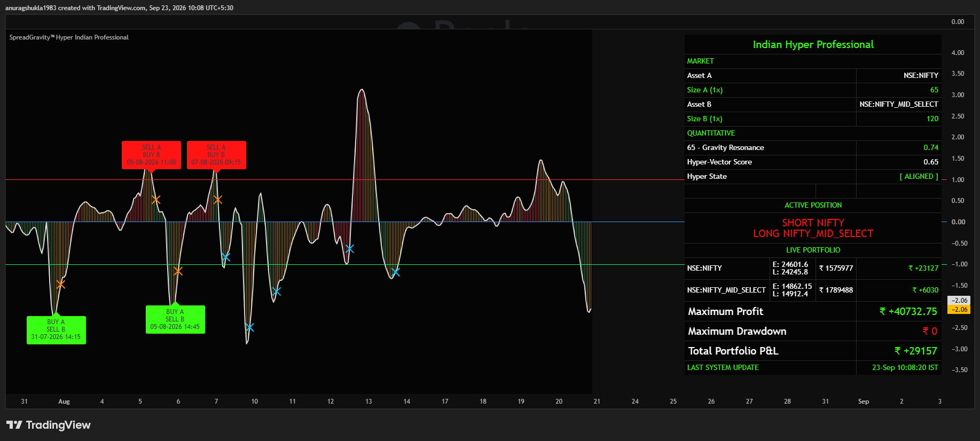This screenshot has width=980, height=441.
Task: Click the NSE:NIFTY value in the Asset A row
Action: point(921,76)
